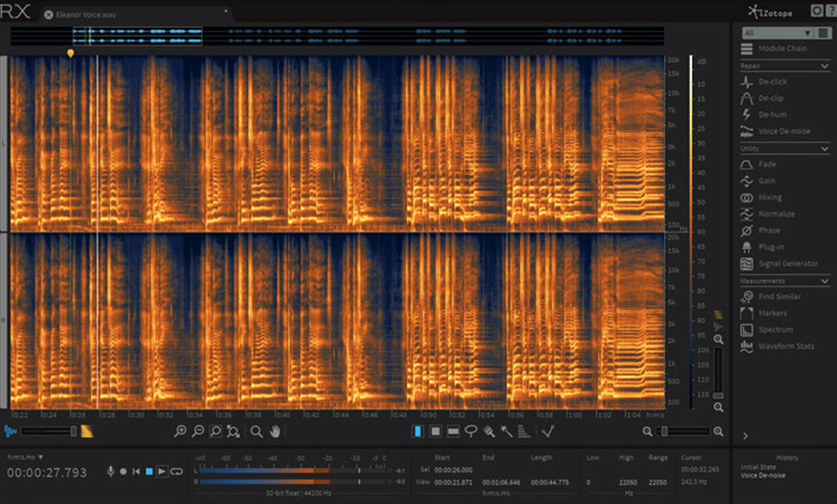Collapse the Utility section
Image resolution: width=837 pixels, height=504 pixels.
(x=825, y=149)
